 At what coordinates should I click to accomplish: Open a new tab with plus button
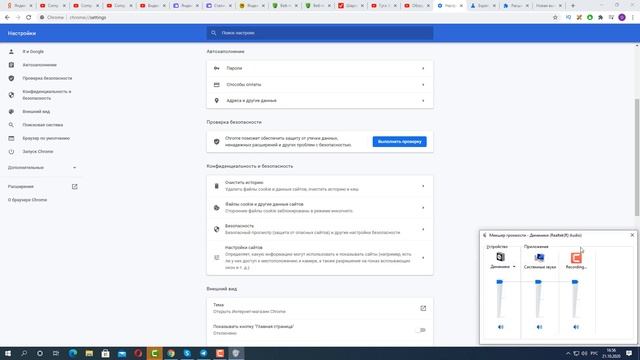573,6
